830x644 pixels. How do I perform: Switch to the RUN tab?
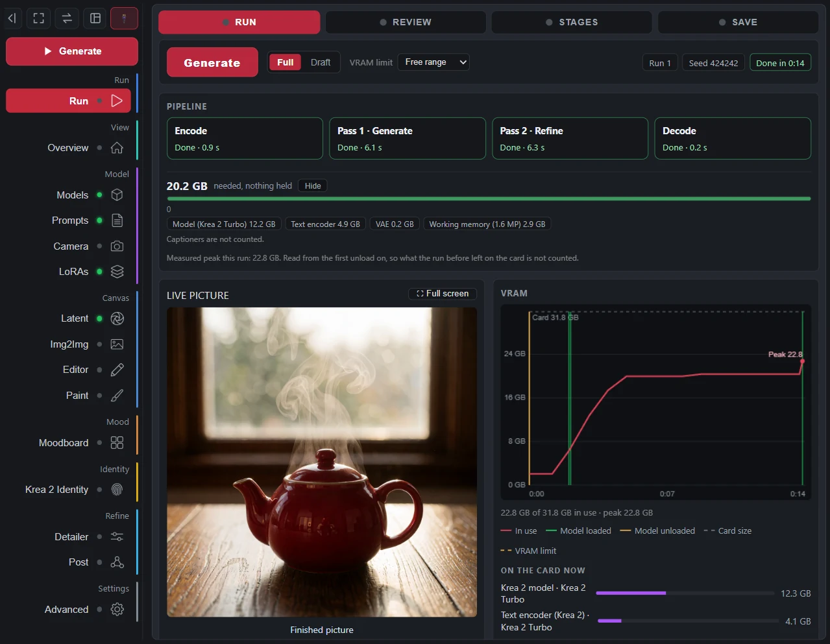(x=239, y=22)
